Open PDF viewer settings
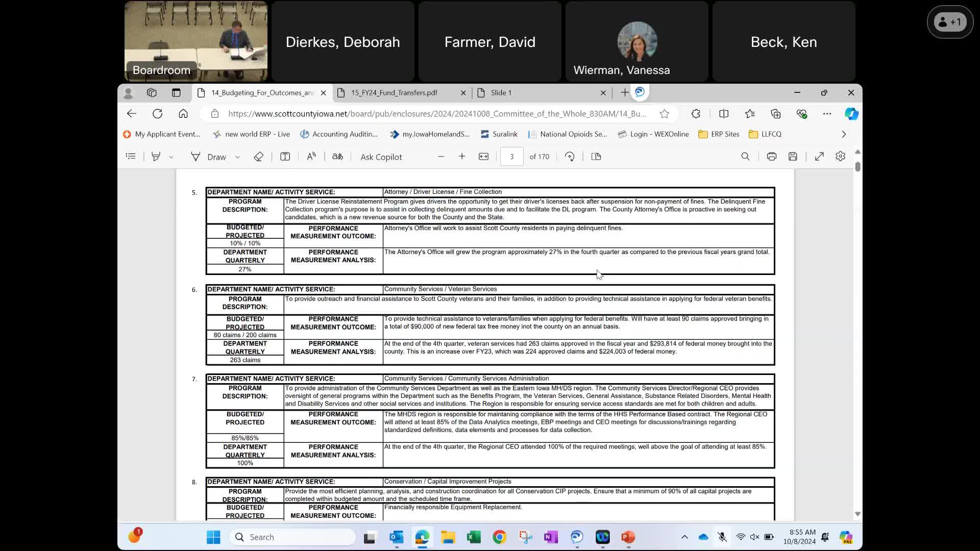Screen dimensions: 980x551 coord(840,157)
